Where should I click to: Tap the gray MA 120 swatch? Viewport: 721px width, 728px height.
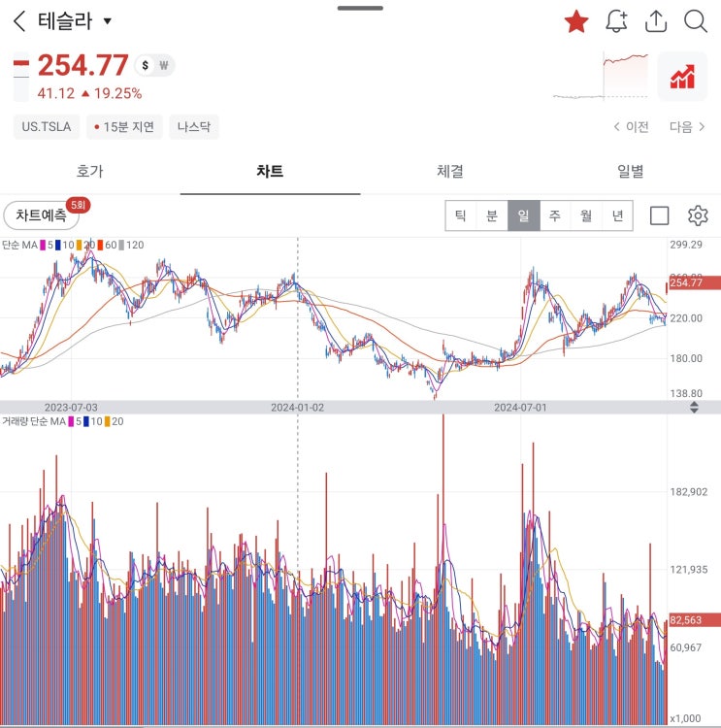pyautogui.click(x=121, y=245)
